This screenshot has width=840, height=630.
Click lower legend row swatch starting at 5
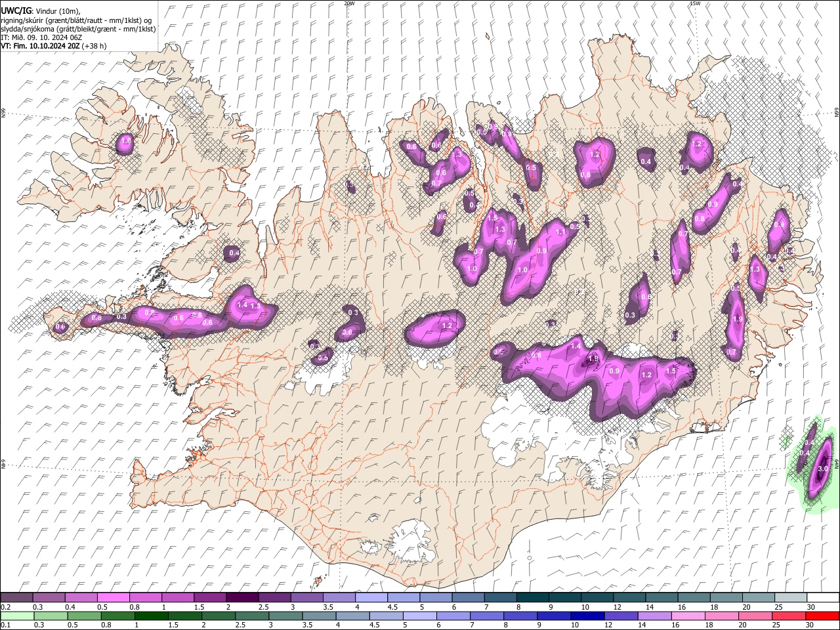pos(420,616)
